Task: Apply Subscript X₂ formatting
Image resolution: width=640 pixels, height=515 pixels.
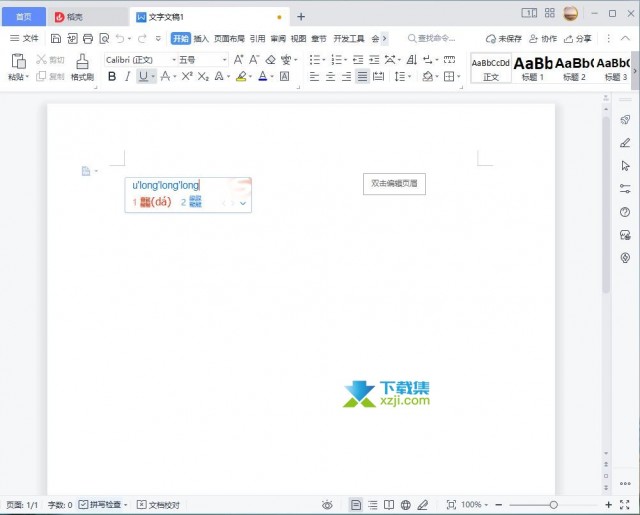Action: pos(203,76)
